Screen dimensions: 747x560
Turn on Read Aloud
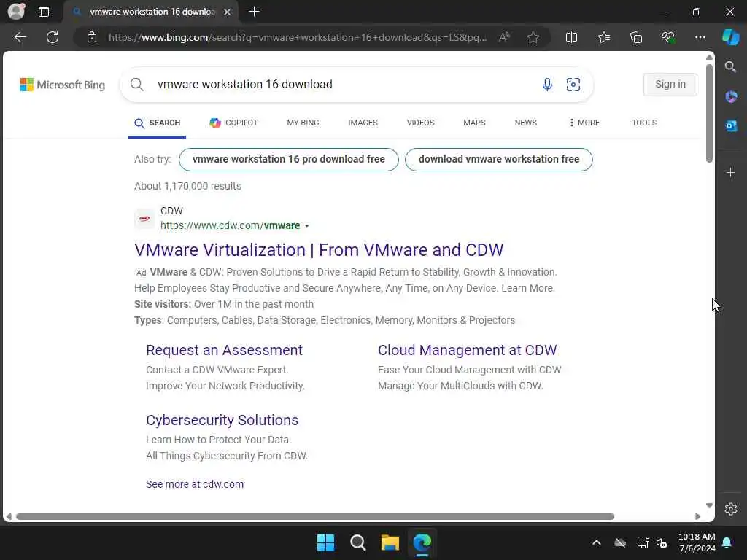[x=504, y=37]
